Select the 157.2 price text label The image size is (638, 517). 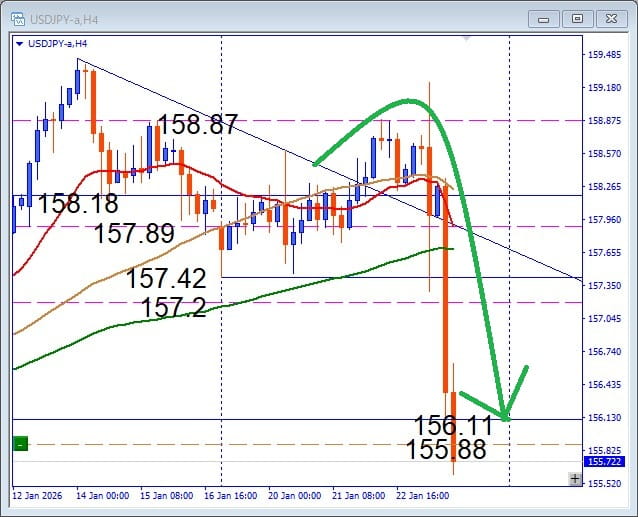[x=174, y=307]
